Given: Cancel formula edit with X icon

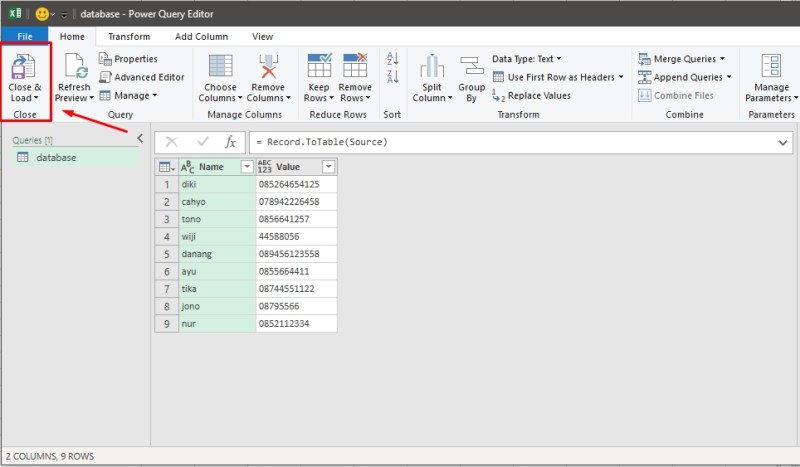Looking at the screenshot, I should tap(171, 142).
